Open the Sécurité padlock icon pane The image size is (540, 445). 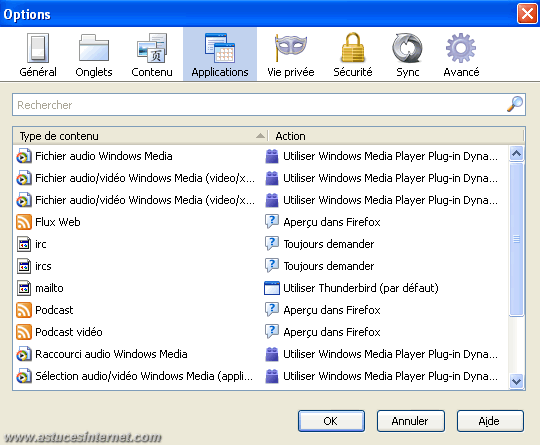coord(353,48)
